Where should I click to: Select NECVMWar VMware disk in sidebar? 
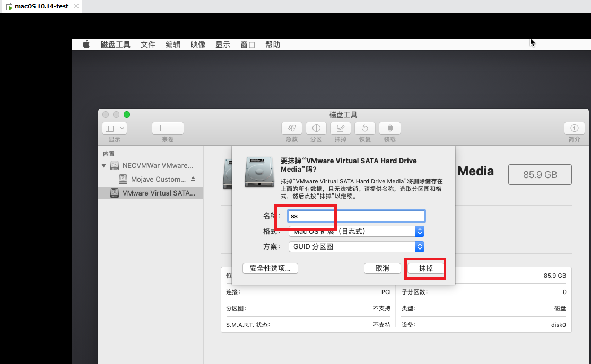pos(152,166)
